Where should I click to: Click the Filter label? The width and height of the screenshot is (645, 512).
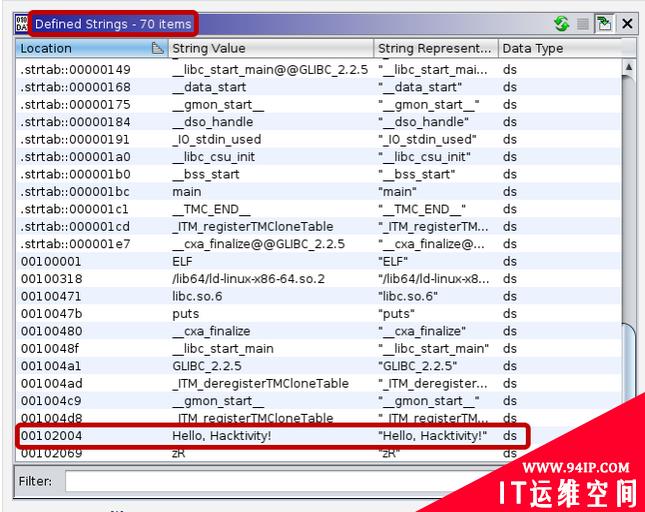35,481
